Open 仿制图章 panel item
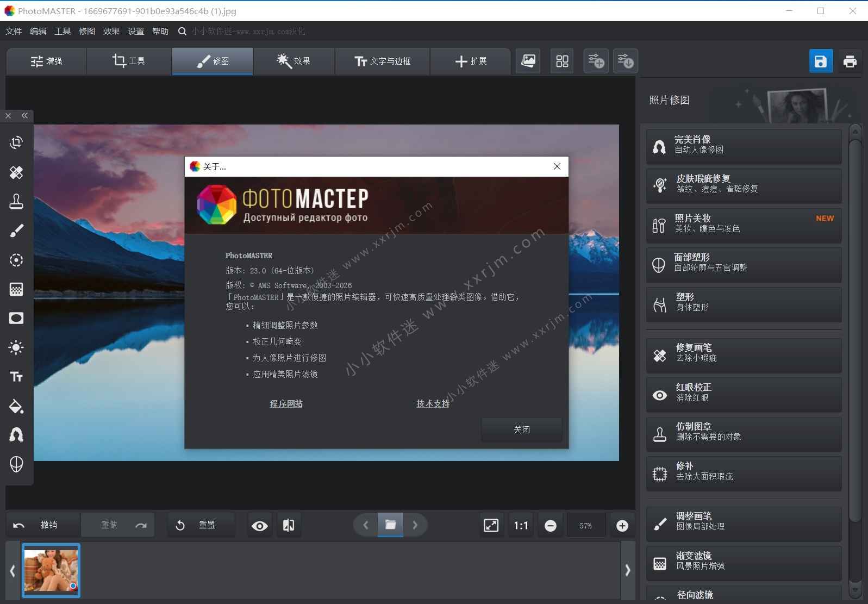The height and width of the screenshot is (604, 868). click(744, 433)
